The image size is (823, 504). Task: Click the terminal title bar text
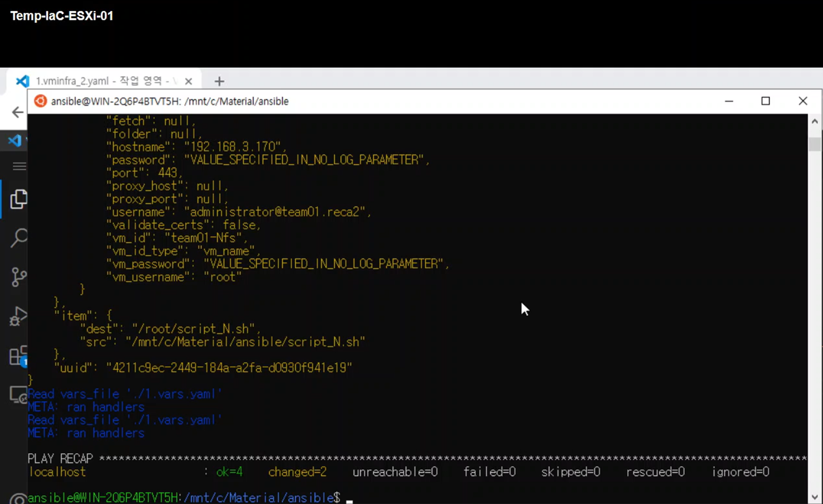click(170, 101)
